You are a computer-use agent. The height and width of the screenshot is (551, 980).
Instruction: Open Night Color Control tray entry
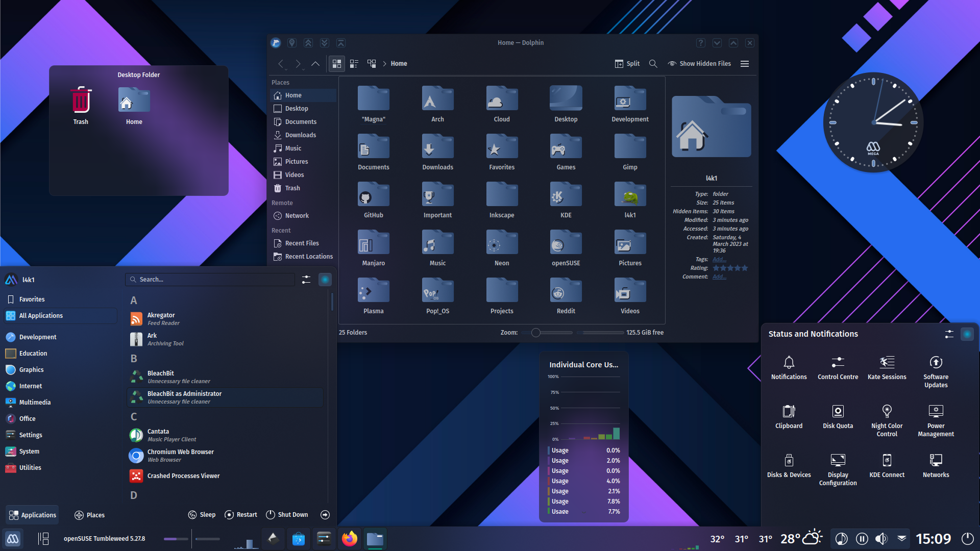pos(887,421)
